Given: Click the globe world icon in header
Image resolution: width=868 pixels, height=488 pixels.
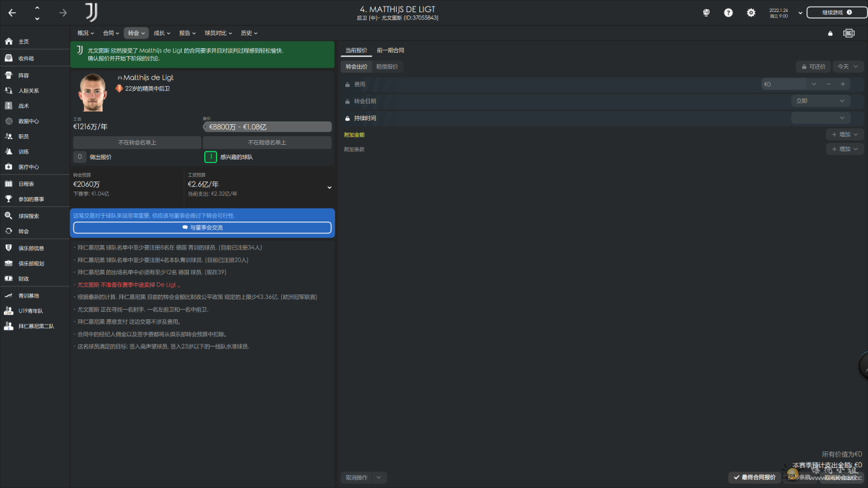Looking at the screenshot, I should click(x=706, y=13).
